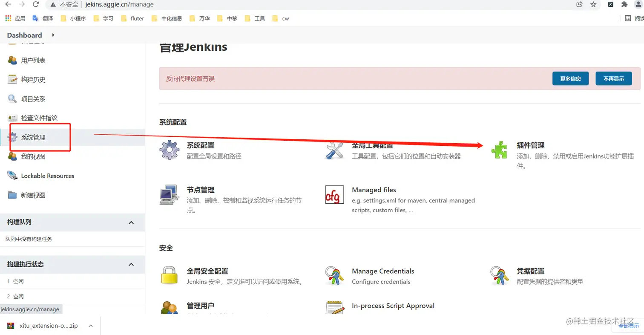
Task: Click the Manage Credentials keys icon
Action: click(x=335, y=275)
